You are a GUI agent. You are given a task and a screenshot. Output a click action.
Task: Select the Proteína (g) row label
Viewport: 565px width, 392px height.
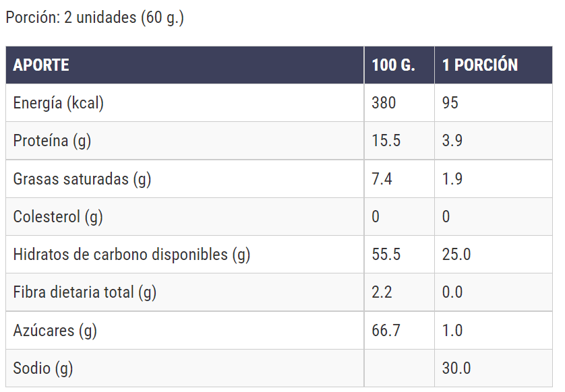pyautogui.click(x=52, y=141)
